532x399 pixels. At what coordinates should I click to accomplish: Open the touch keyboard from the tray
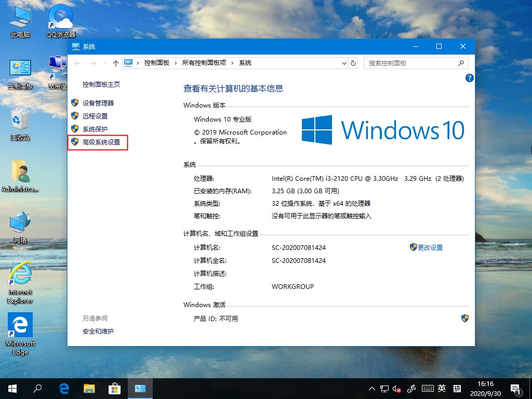click(x=428, y=388)
